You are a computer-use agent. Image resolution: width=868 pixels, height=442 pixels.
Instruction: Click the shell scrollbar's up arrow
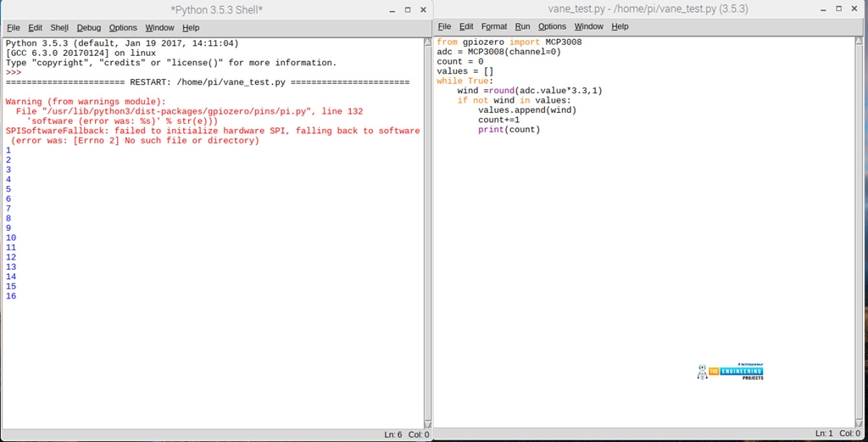[x=427, y=42]
